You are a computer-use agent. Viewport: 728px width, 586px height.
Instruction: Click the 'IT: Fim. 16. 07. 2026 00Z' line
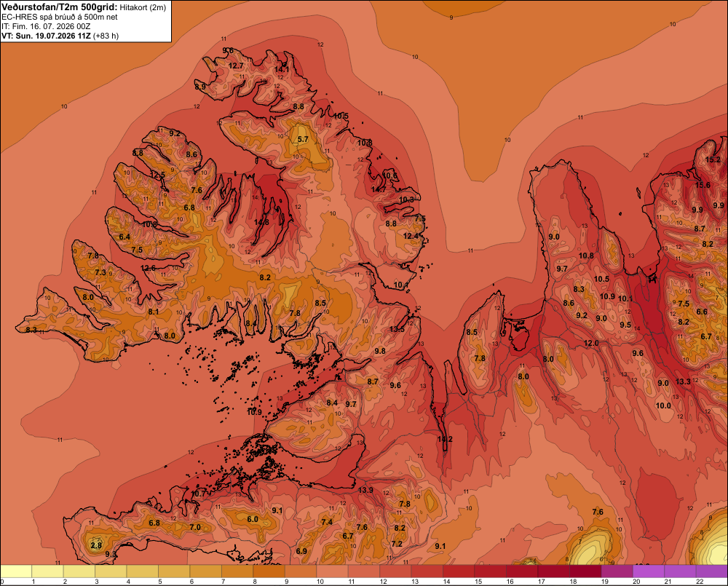46,26
